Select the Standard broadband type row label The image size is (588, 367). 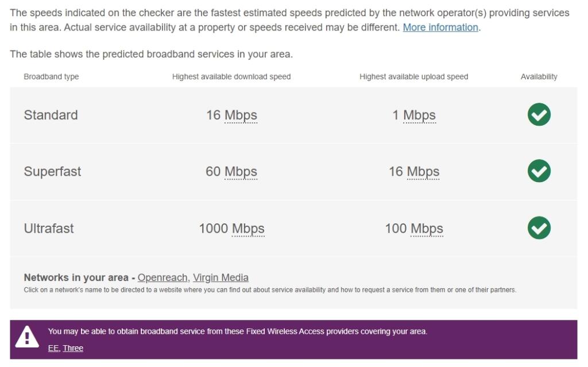(x=51, y=115)
